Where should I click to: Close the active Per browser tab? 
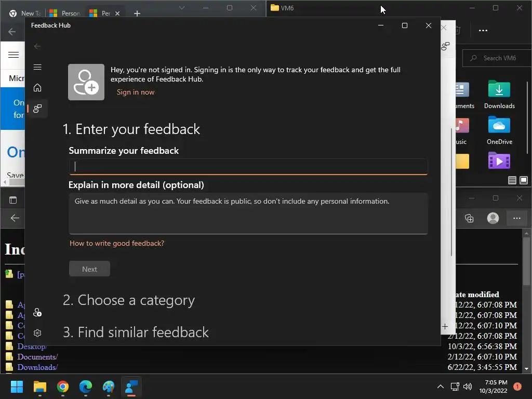point(117,14)
